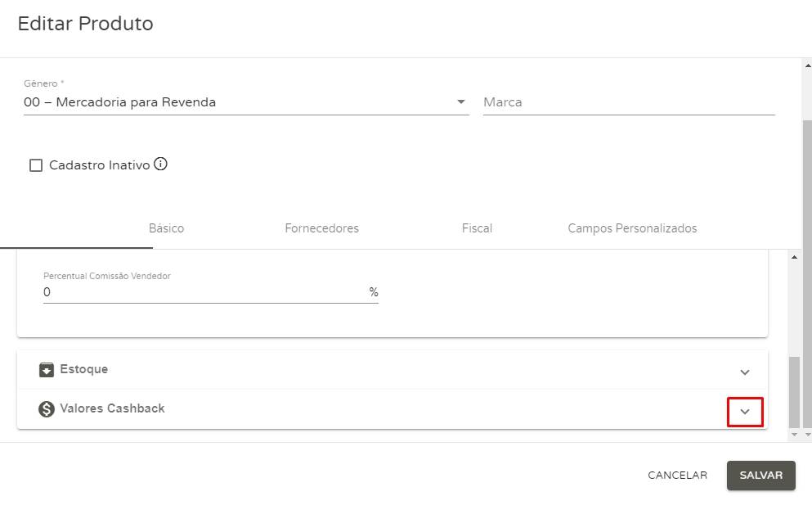Click info icon beside Cadastro Inativo
This screenshot has height=505, width=812.
click(x=161, y=165)
